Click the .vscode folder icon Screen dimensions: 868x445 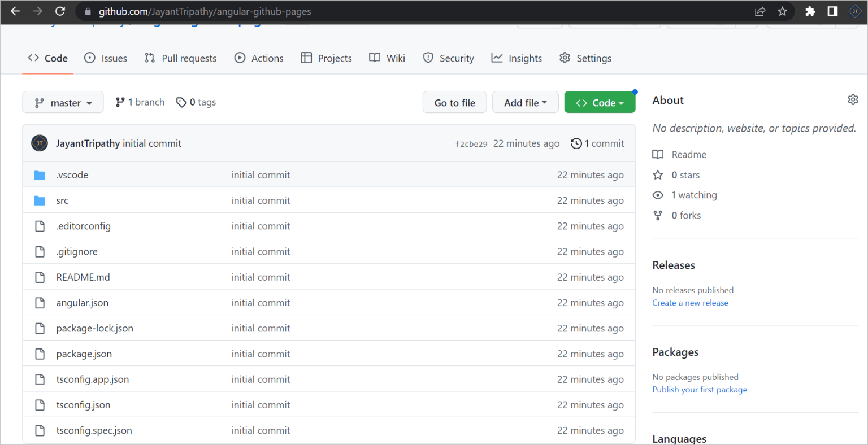tap(40, 175)
